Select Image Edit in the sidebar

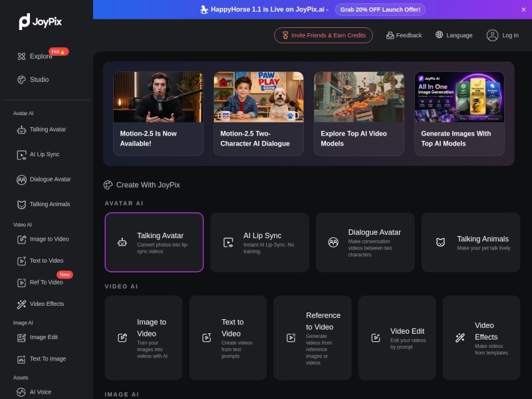pyautogui.click(x=38, y=337)
